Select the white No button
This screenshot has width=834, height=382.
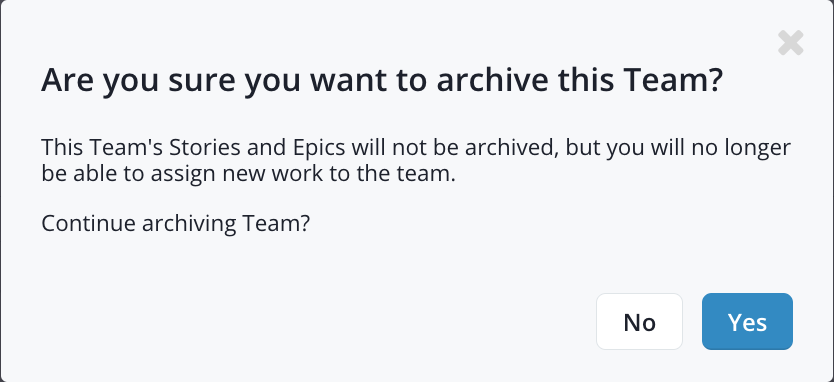click(x=639, y=321)
